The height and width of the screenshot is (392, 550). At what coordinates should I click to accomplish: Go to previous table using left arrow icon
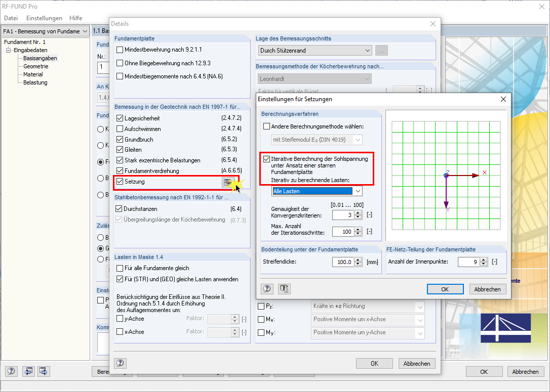[x=28, y=371]
